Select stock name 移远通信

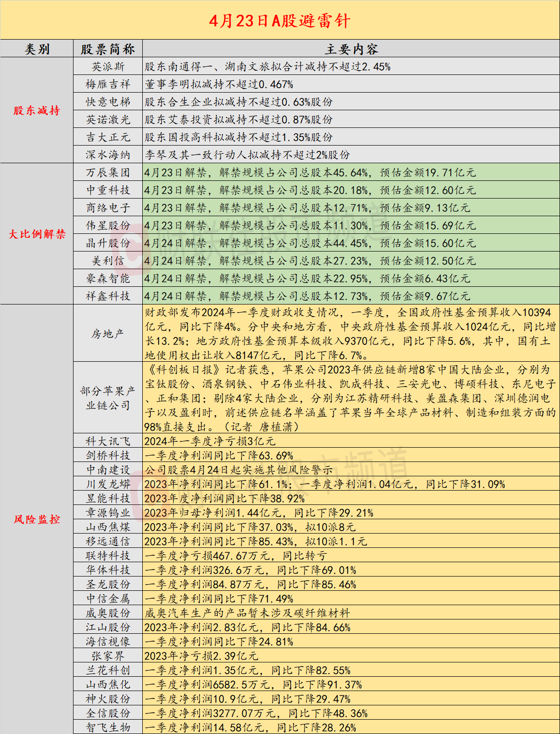click(108, 541)
